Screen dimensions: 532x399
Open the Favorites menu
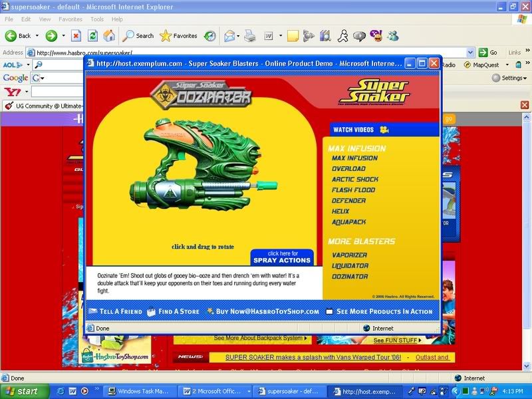[70, 19]
